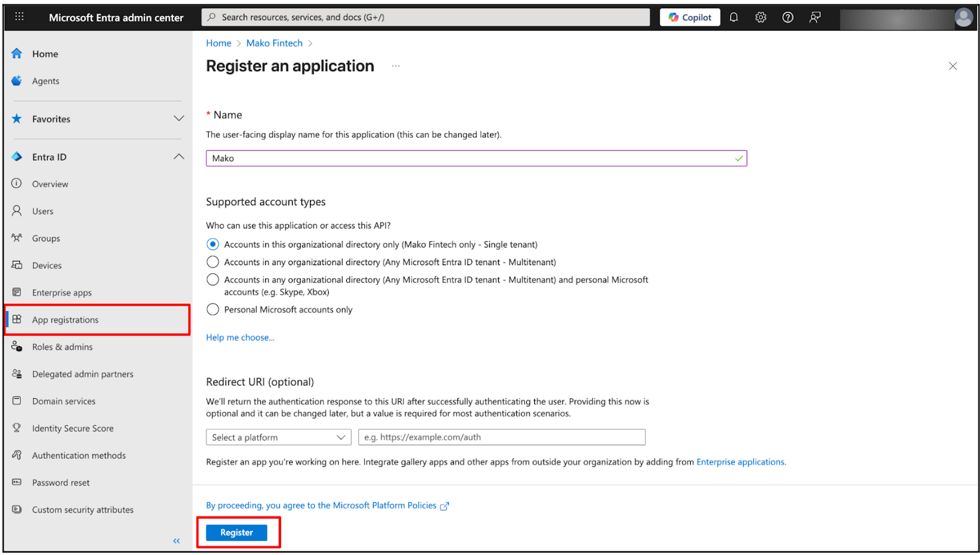Click the Redirect URI input field

tap(502, 437)
